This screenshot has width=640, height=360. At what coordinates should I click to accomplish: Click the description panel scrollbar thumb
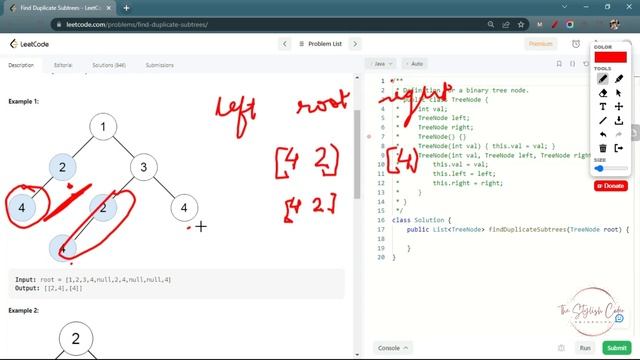coord(357,154)
